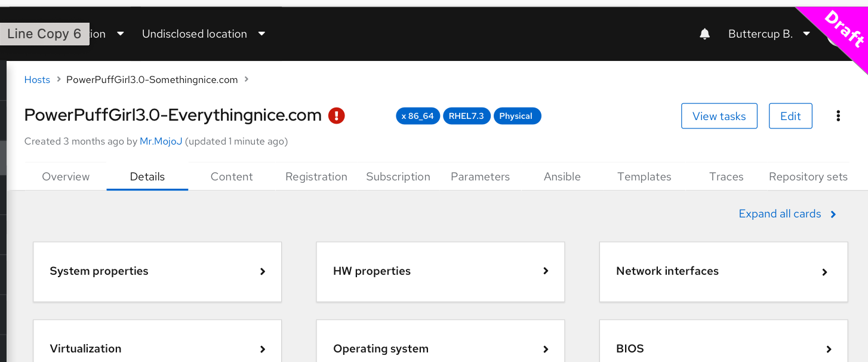Go to the Registration tab

tap(316, 177)
